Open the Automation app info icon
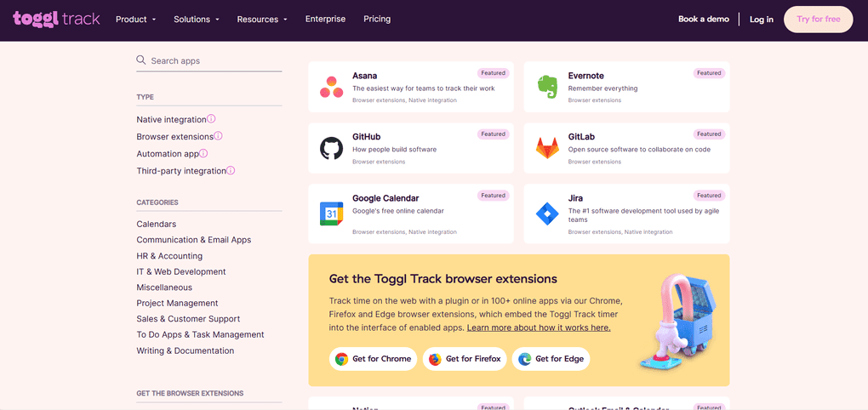Screen dimensions: 868x410 [203, 153]
